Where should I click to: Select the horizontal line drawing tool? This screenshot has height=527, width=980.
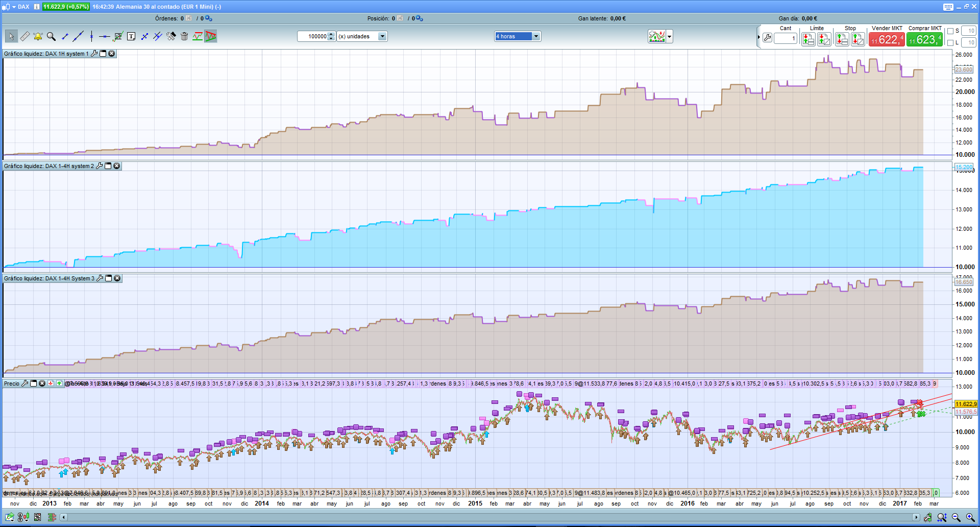click(x=105, y=36)
